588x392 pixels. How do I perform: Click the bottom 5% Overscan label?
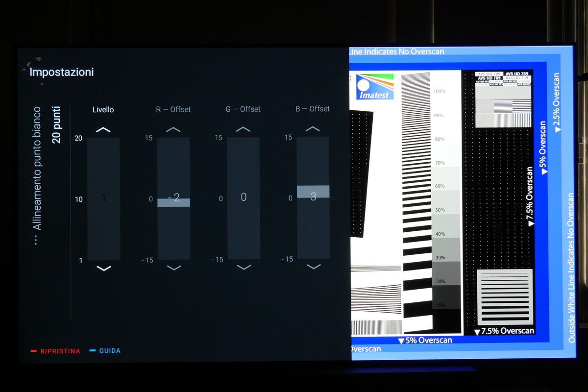[x=425, y=340]
